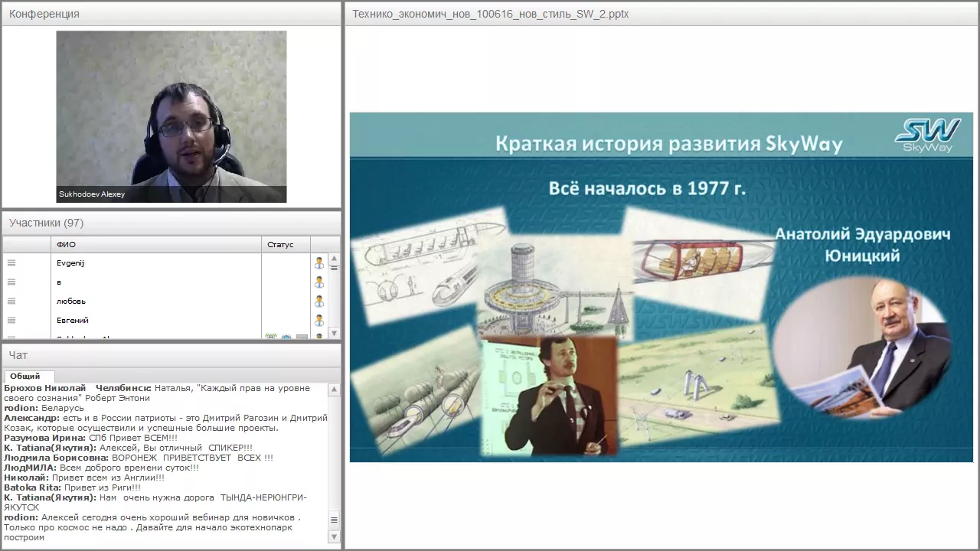Viewport: 980px width, 551px height.
Task: Click the Sukhodoev Alexey webcam video
Action: [x=171, y=116]
